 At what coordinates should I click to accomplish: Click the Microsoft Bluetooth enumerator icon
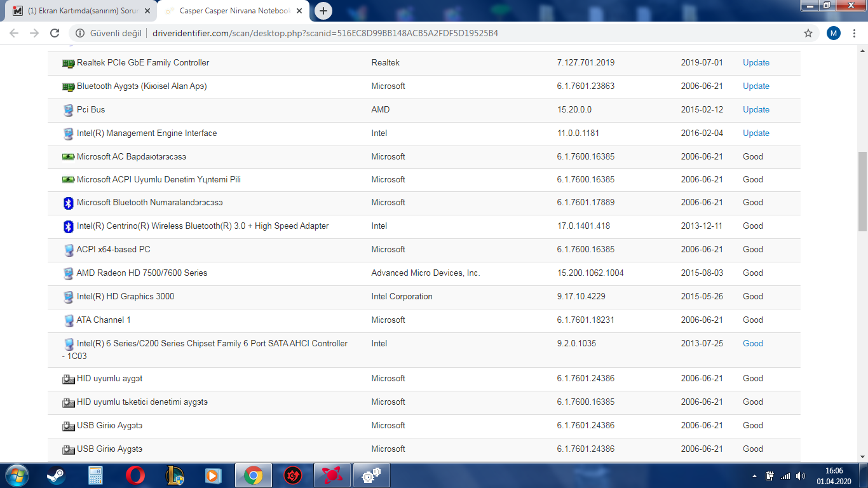click(69, 203)
